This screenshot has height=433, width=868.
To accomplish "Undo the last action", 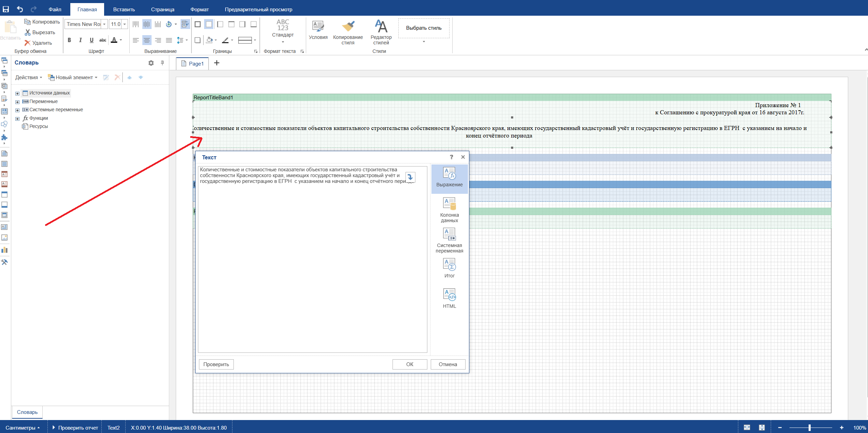I will tap(20, 9).
